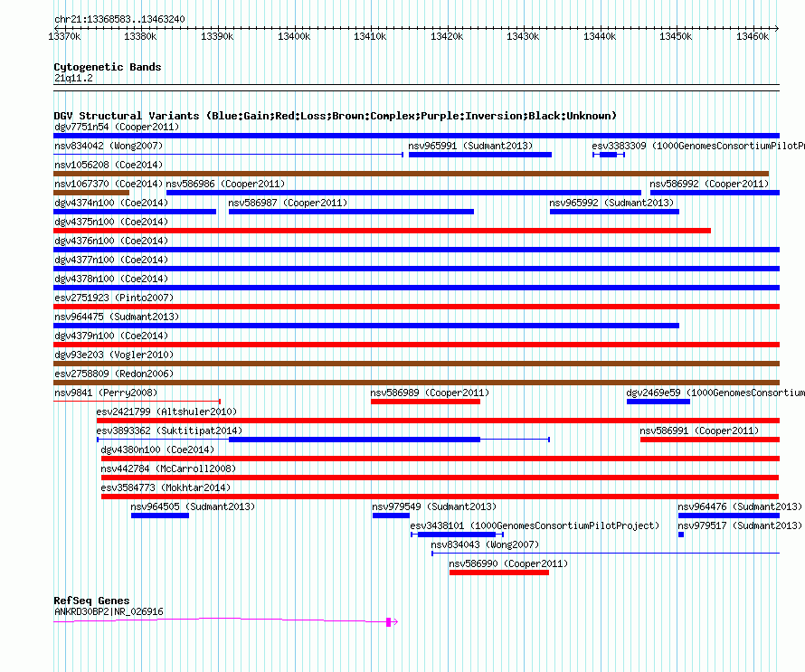Open the RefSeq Genes track title
Image resolution: width=805 pixels, height=672 pixels.
[91, 601]
